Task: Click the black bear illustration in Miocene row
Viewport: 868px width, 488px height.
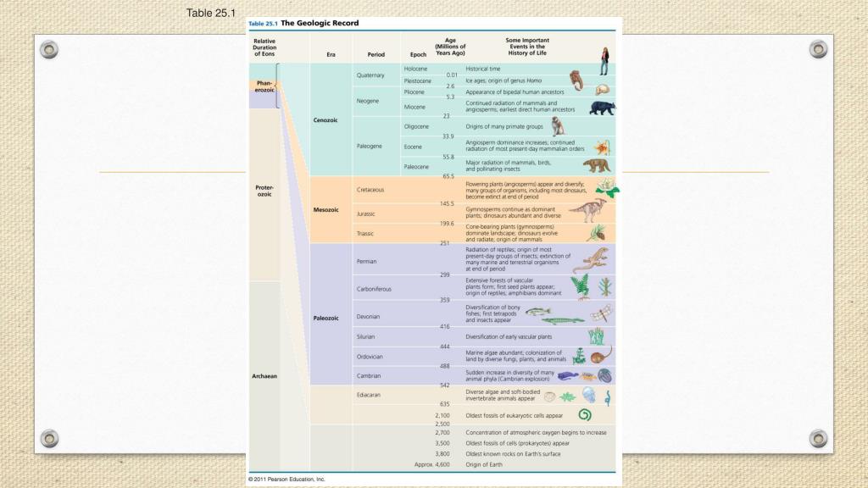Action: (603, 108)
